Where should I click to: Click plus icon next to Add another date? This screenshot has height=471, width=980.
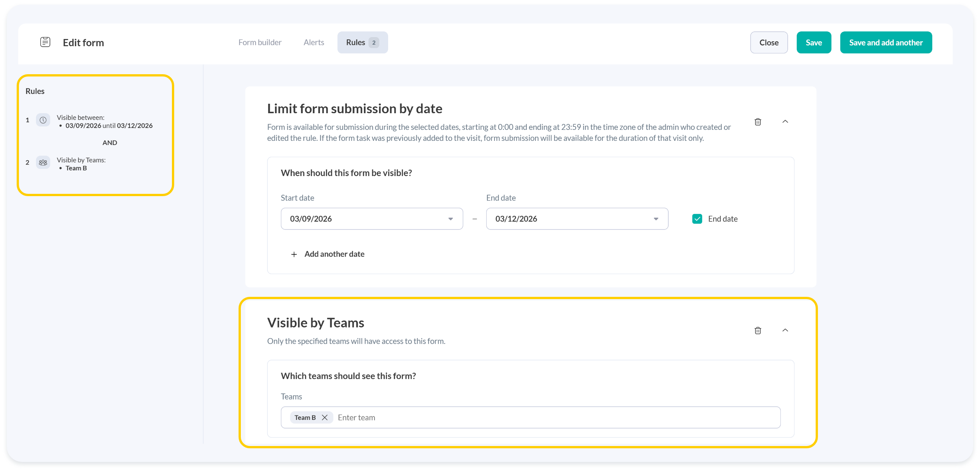point(294,254)
